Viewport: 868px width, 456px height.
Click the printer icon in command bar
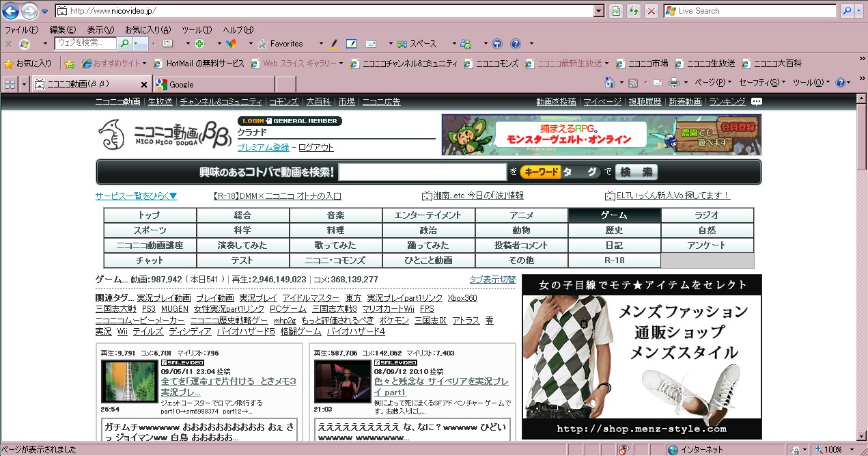coord(673,83)
